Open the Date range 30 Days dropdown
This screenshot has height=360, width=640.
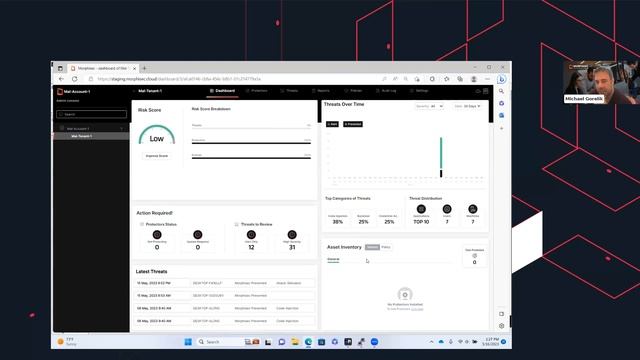468,106
